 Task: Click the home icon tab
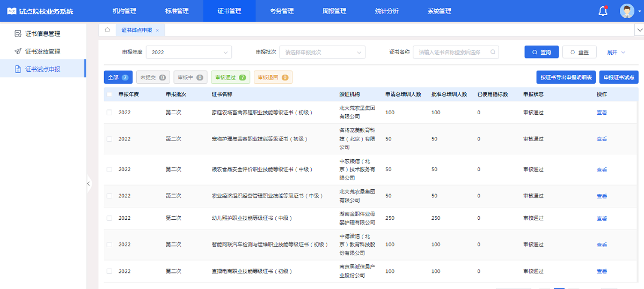107,30
